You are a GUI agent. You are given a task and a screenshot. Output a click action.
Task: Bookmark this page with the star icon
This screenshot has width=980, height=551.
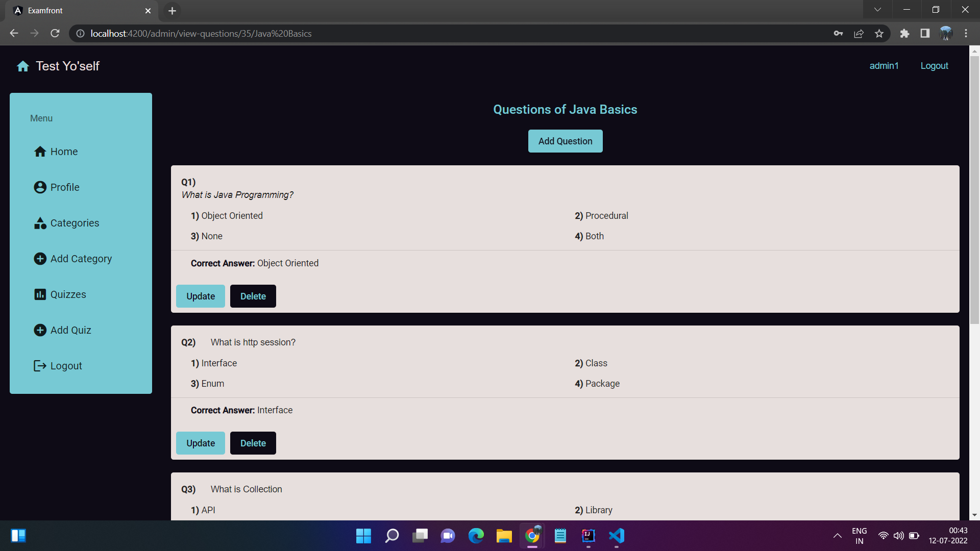coord(879,34)
